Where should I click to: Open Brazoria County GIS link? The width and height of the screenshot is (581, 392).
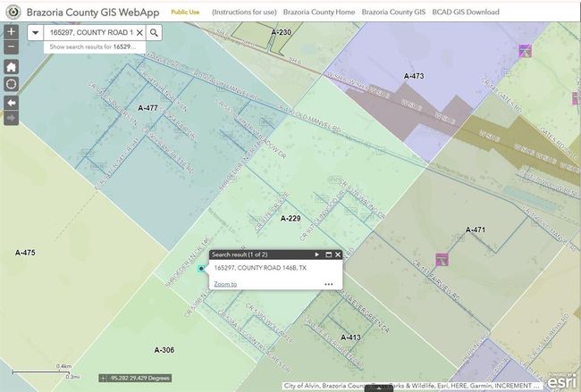[x=394, y=13]
